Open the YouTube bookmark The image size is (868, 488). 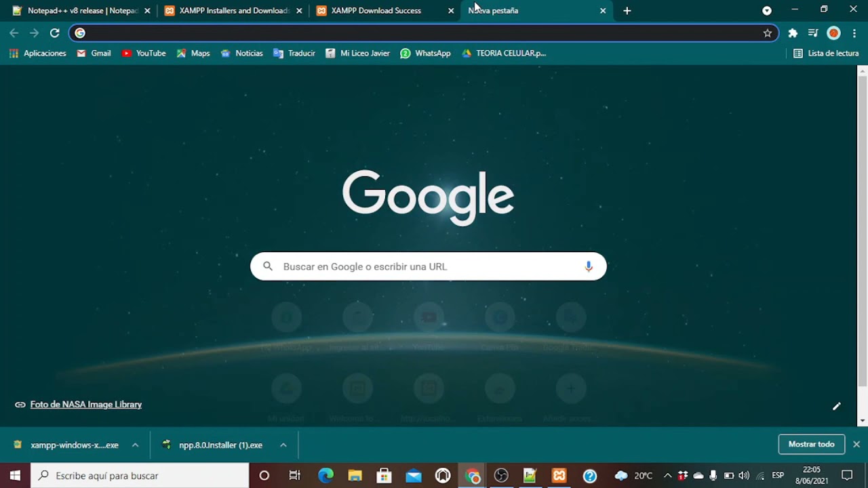point(144,53)
